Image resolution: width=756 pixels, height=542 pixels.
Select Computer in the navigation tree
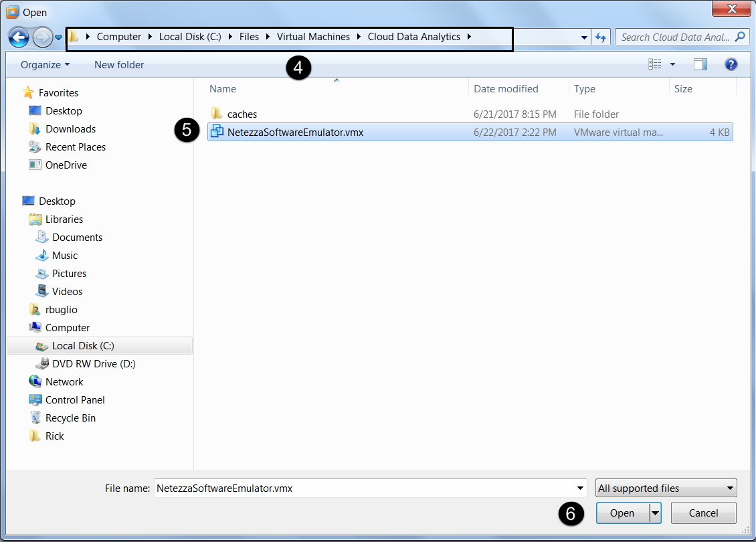(x=67, y=328)
